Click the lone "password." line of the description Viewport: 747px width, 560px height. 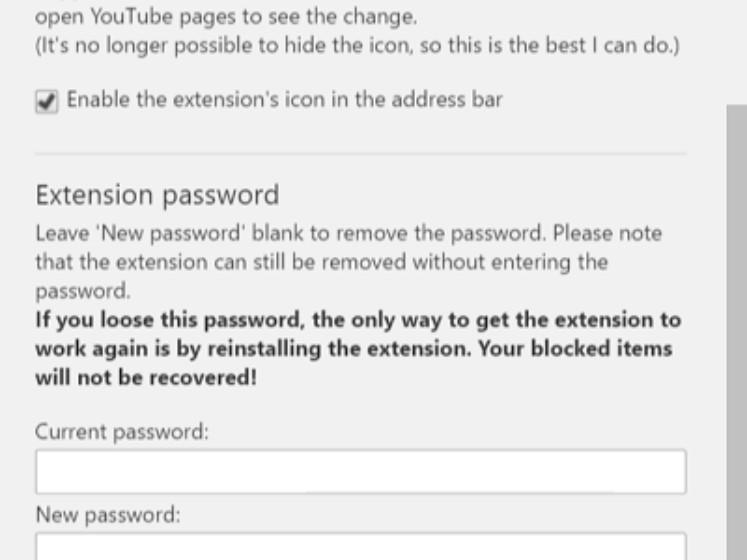[x=83, y=291]
